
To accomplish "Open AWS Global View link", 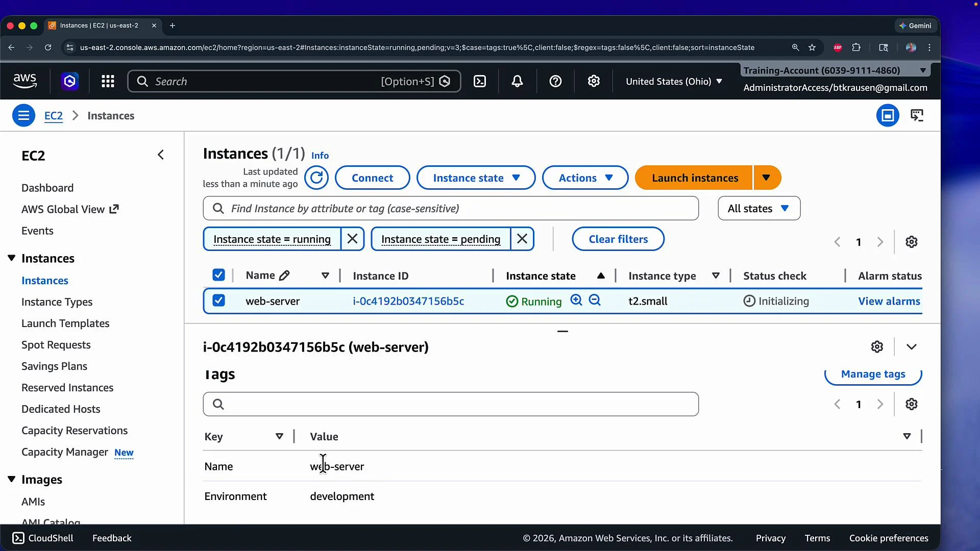I will click(x=70, y=209).
